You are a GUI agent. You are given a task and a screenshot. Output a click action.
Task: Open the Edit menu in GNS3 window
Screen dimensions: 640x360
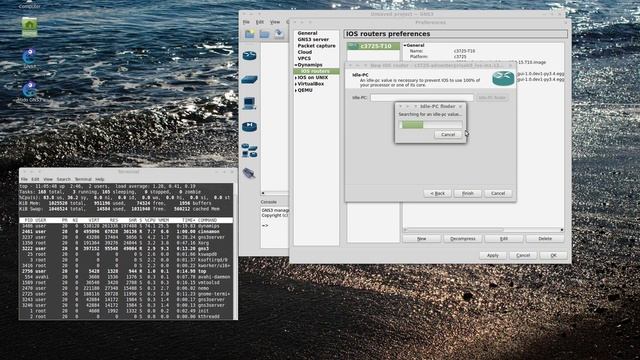260,22
